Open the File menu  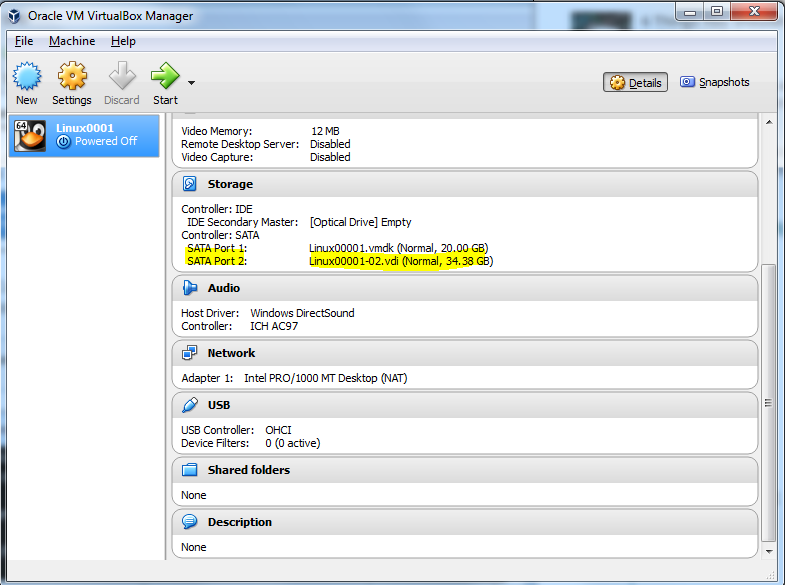(x=24, y=41)
